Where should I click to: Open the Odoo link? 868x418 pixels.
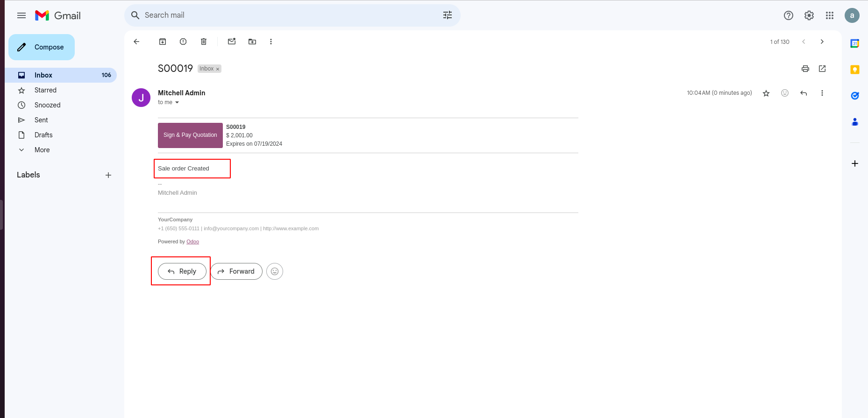192,242
